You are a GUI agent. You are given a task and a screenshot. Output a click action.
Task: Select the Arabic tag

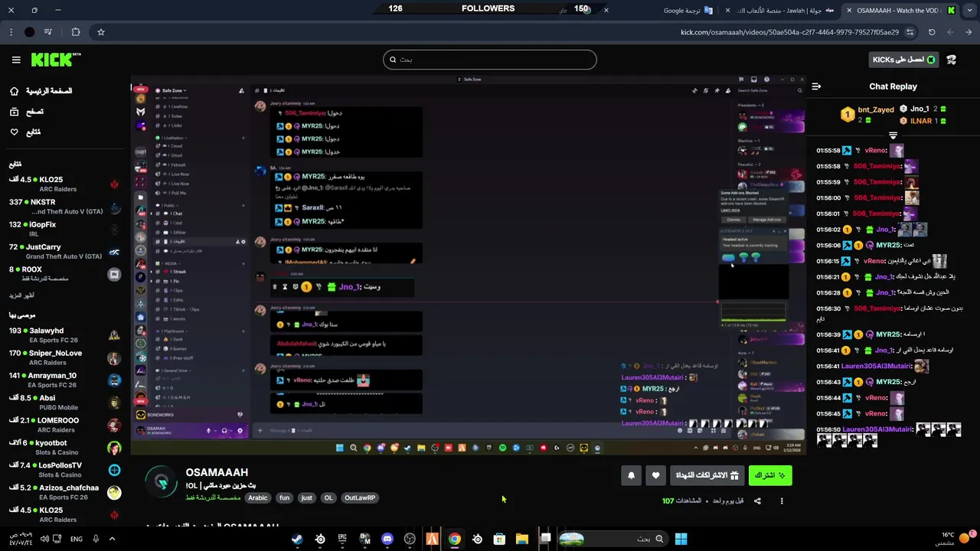click(x=258, y=498)
